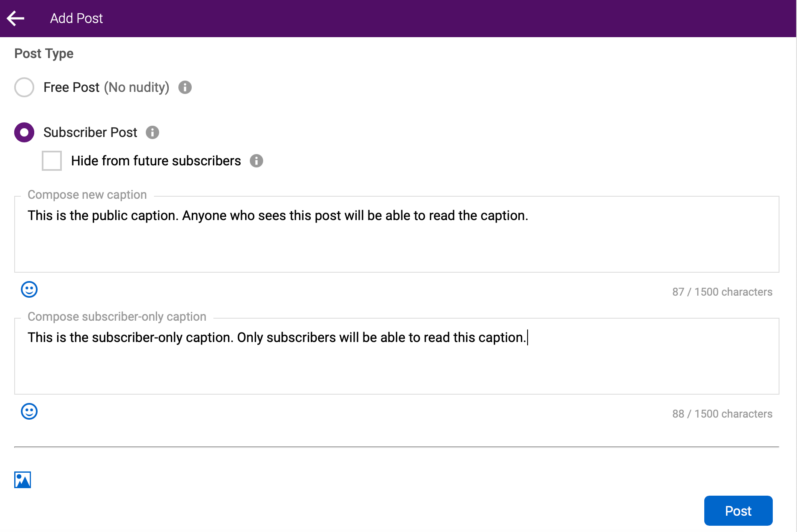Viewport: 797px width, 532px height.
Task: Show the info icon beside Subscriber Post
Action: (x=152, y=132)
